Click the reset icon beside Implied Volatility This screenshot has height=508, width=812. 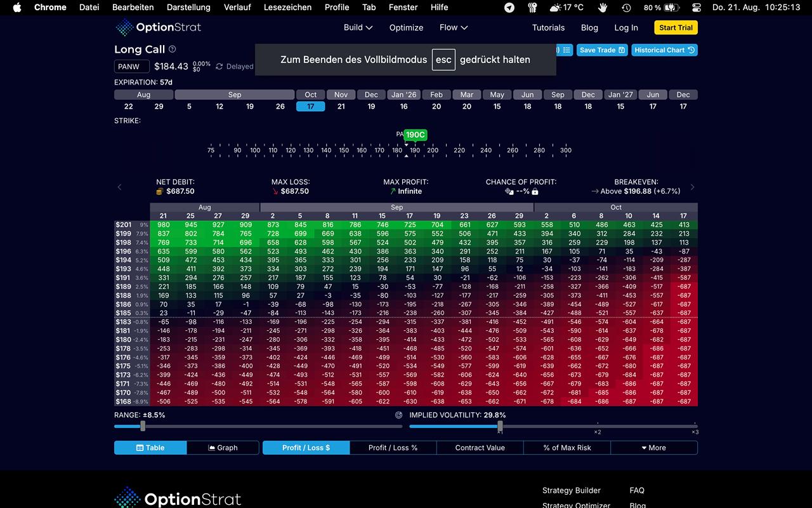[399, 415]
